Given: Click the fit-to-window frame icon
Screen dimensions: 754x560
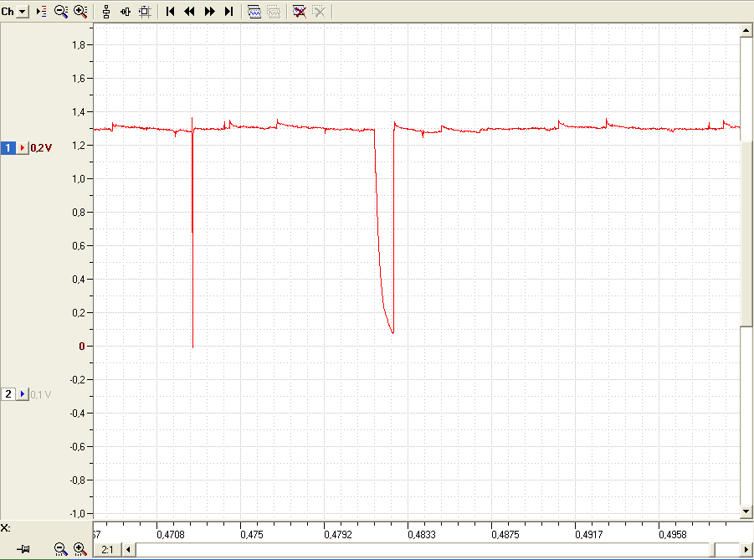Looking at the screenshot, I should pos(145,12).
